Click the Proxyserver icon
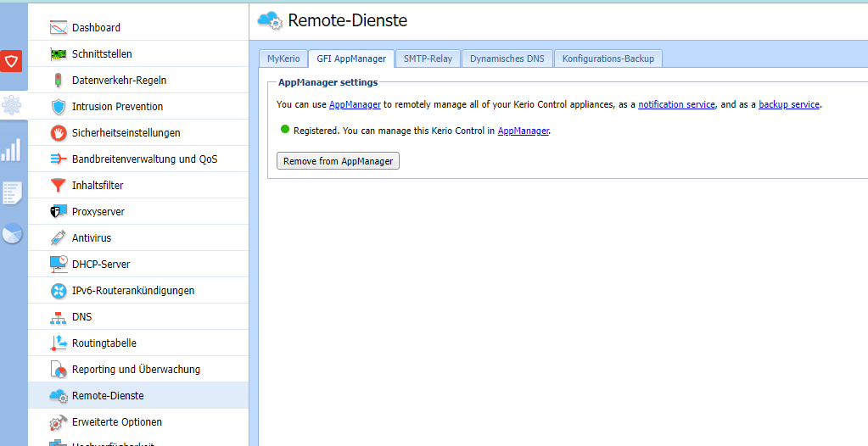Image resolution: width=868 pixels, height=446 pixels. point(59,211)
